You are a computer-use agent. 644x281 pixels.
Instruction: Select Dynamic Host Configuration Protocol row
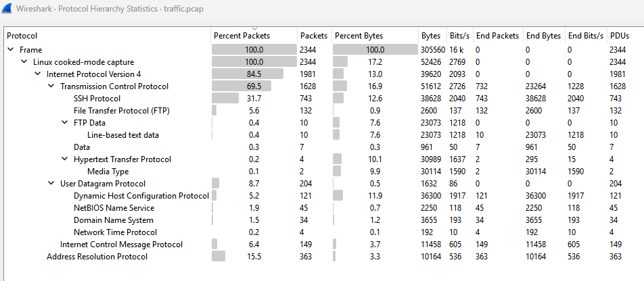click(x=141, y=196)
